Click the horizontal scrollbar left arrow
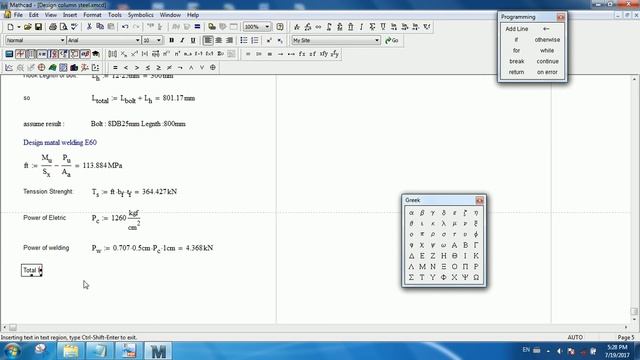Image resolution: width=640 pixels, height=360 pixels. 4,327
